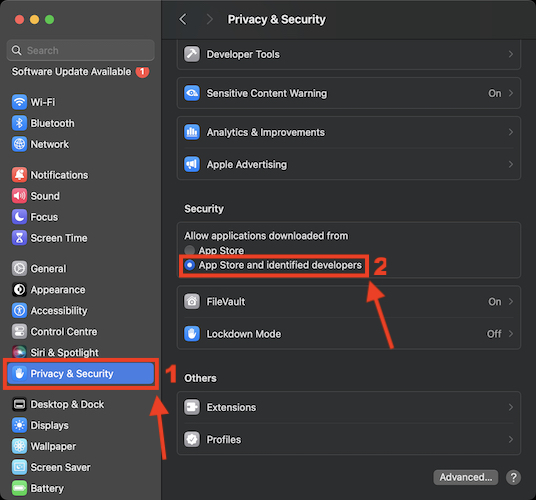Select the Bluetooth sidebar icon

(x=19, y=123)
